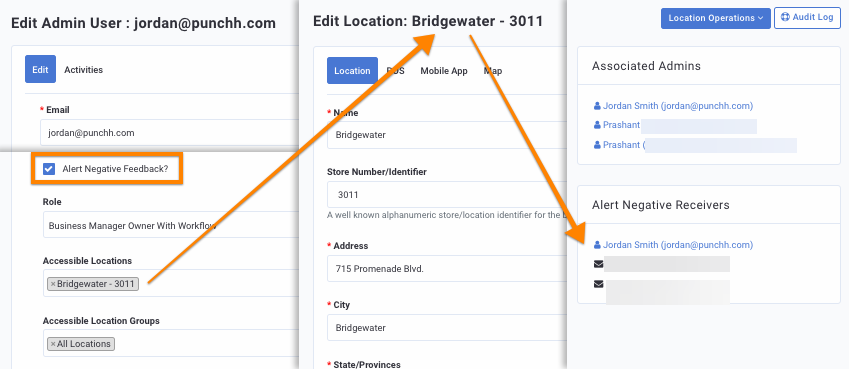Viewport: 849px width, 369px height.
Task: Click the lifebuoy icon on Audit Log
Action: click(x=786, y=17)
